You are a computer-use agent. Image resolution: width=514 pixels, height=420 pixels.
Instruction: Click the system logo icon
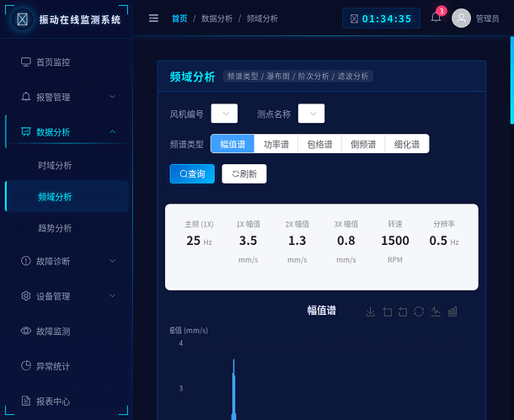(22, 19)
